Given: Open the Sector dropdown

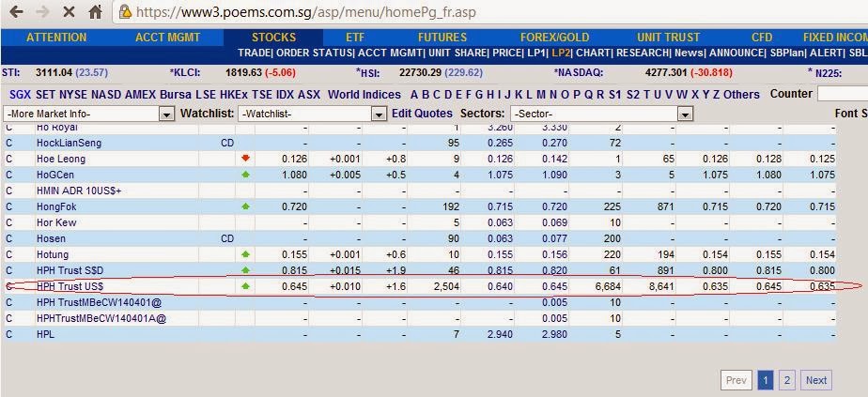Looking at the screenshot, I should [x=601, y=114].
